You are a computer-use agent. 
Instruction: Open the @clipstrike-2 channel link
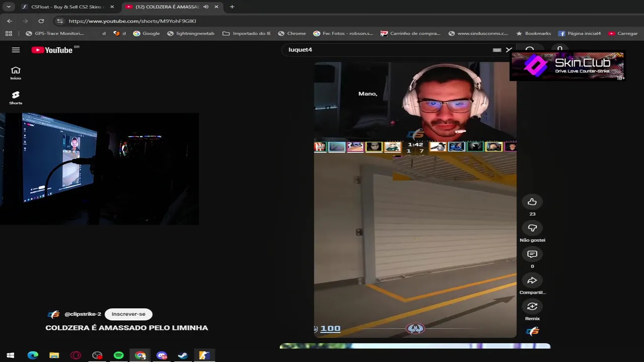[x=83, y=314]
